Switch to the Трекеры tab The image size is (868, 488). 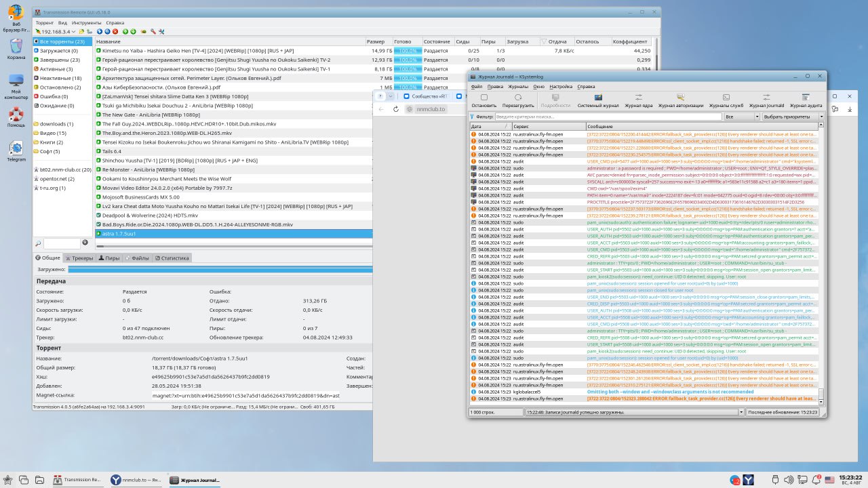coord(79,258)
